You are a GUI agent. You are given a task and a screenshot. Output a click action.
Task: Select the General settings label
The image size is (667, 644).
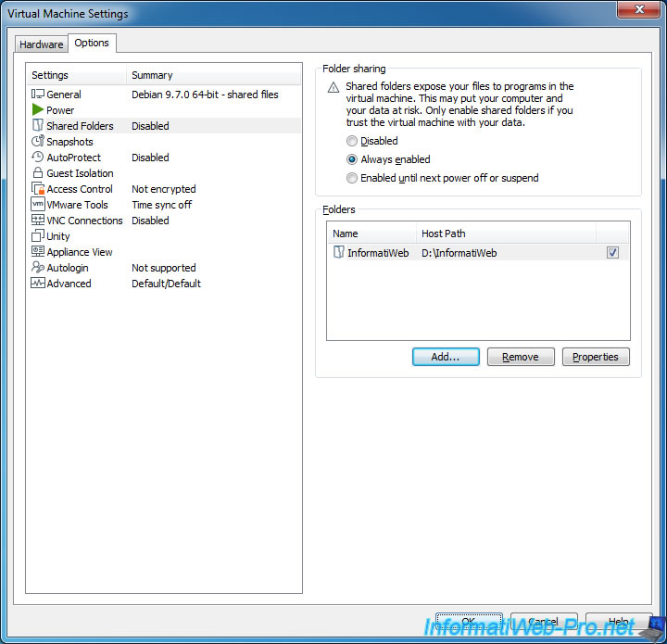[64, 95]
